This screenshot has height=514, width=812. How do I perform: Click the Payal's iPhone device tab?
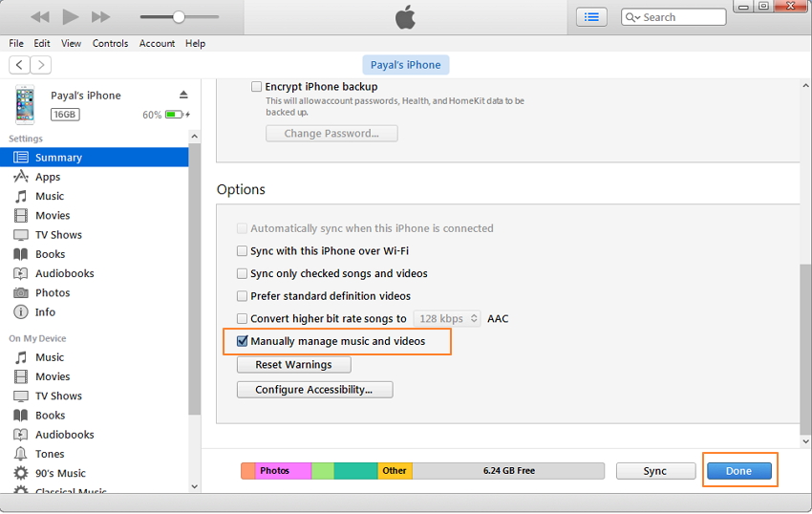(405, 65)
